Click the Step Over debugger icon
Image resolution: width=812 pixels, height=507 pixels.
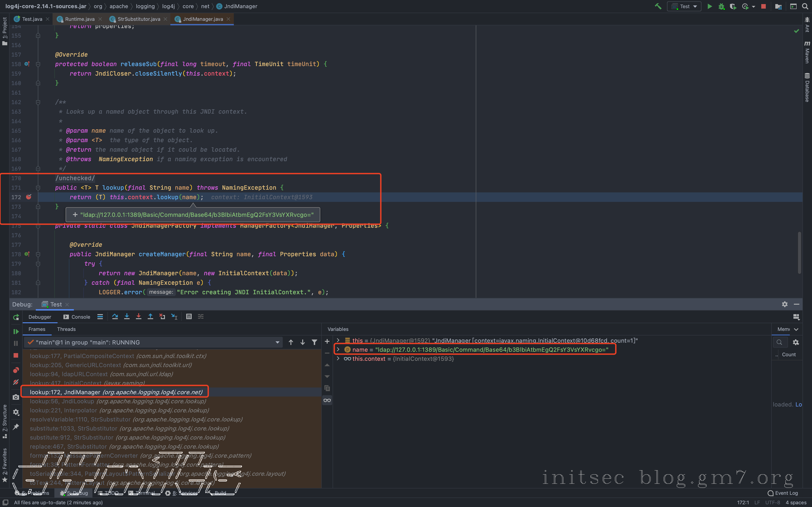(x=115, y=317)
